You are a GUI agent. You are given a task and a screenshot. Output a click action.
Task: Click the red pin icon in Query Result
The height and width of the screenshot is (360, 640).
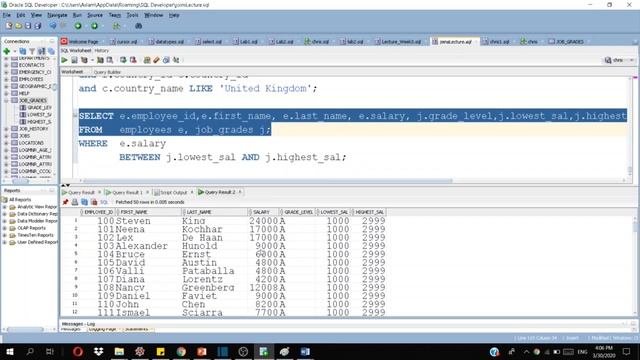click(x=65, y=202)
